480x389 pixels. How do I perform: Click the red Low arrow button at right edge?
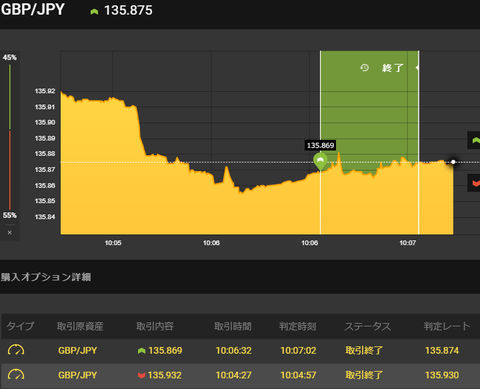[x=475, y=183]
